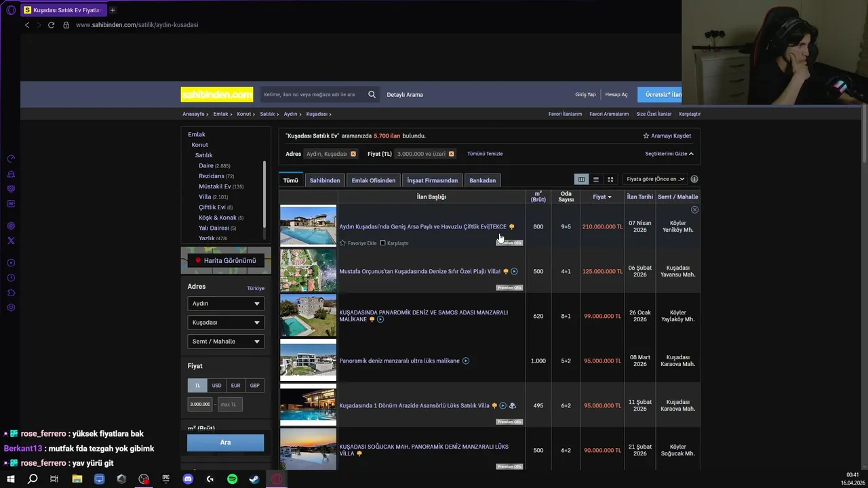Click the Türkiye country selector link
Image resolution: width=868 pixels, height=488 pixels.
click(256, 288)
